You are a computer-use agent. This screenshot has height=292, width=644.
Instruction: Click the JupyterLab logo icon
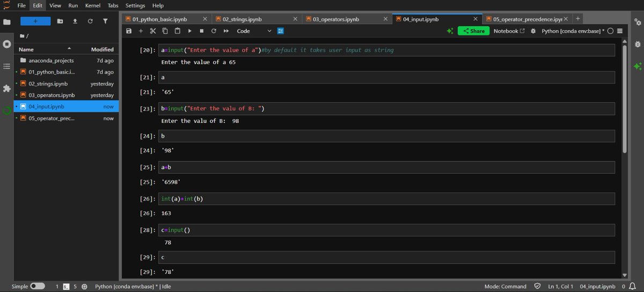pos(6,4)
